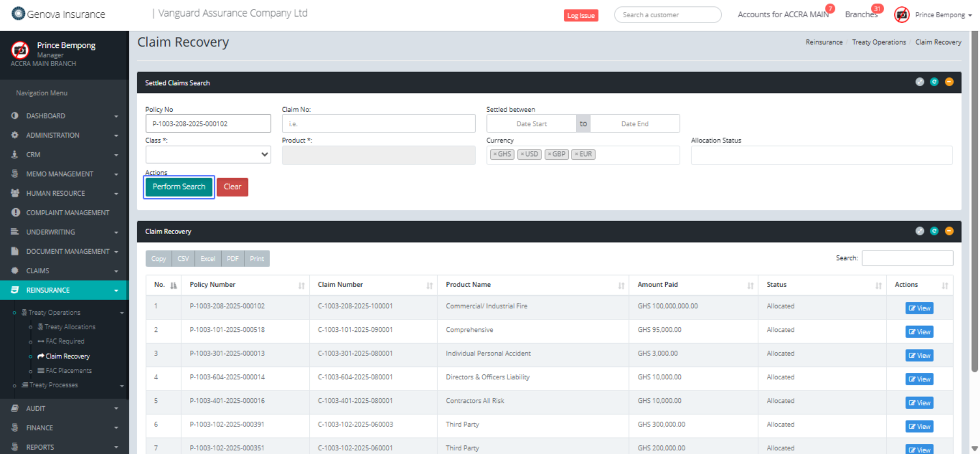The height and width of the screenshot is (454, 980).
Task: Click the Genova Insurance logo icon
Action: (x=18, y=13)
